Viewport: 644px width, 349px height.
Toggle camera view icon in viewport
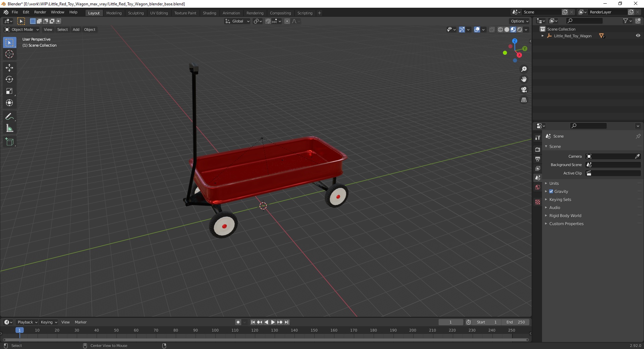click(524, 90)
